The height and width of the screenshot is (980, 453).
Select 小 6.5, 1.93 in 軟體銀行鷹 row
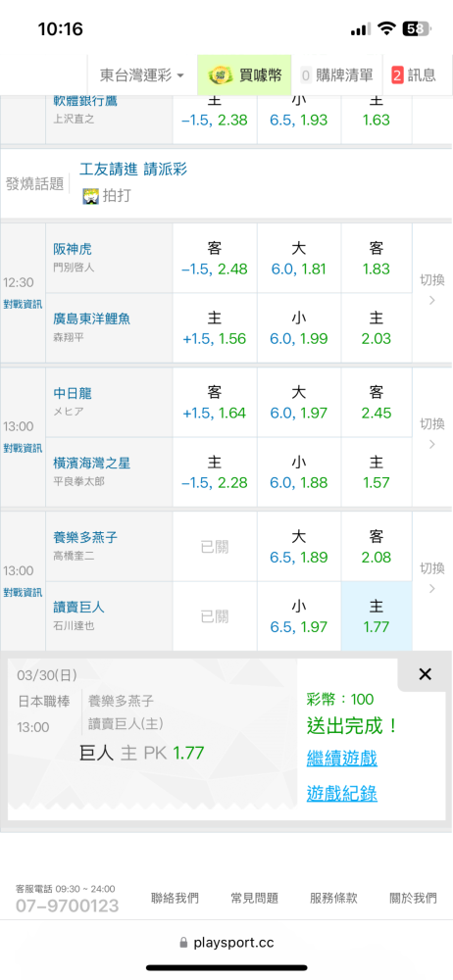point(298,120)
